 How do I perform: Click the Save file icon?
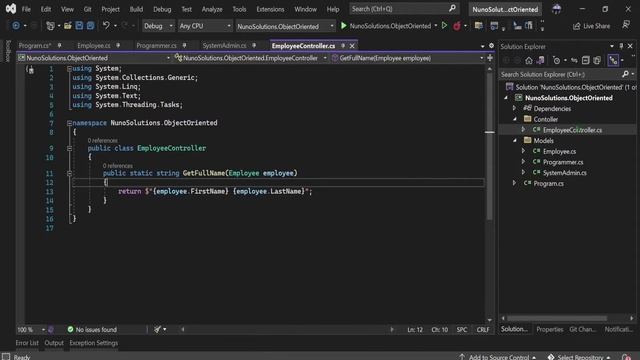(79, 26)
